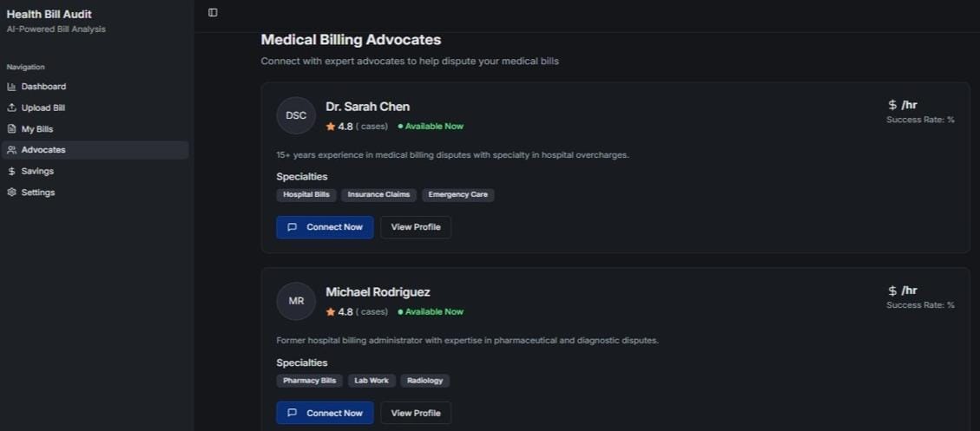The image size is (980, 431).
Task: Toggle the sidebar panel icon
Action: 213,12
